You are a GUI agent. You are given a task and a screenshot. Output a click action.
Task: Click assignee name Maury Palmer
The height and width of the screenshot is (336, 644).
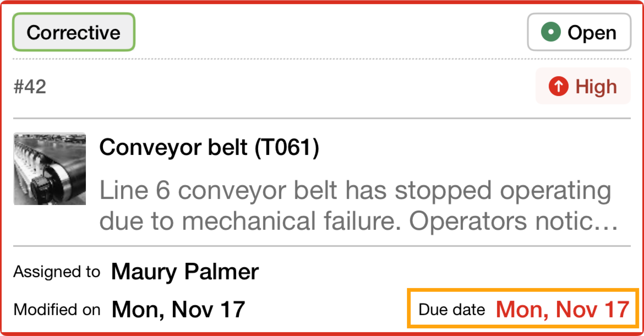tap(185, 272)
